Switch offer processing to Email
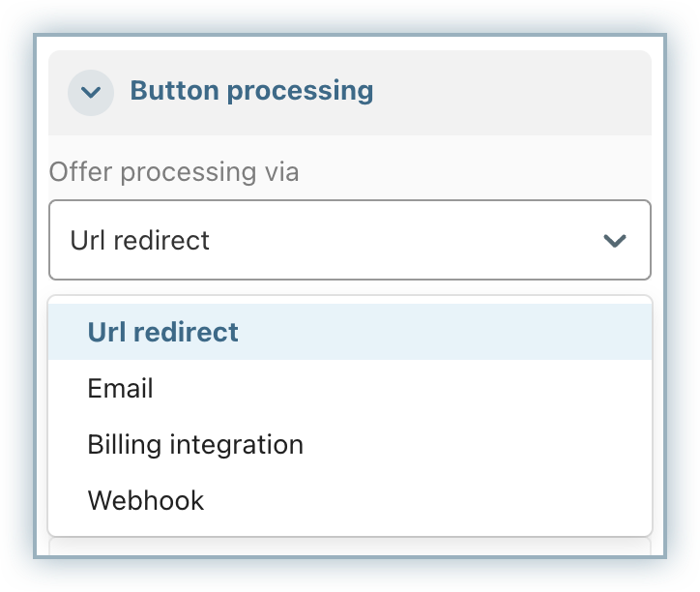Screen dimensions: 700x592 120,389
